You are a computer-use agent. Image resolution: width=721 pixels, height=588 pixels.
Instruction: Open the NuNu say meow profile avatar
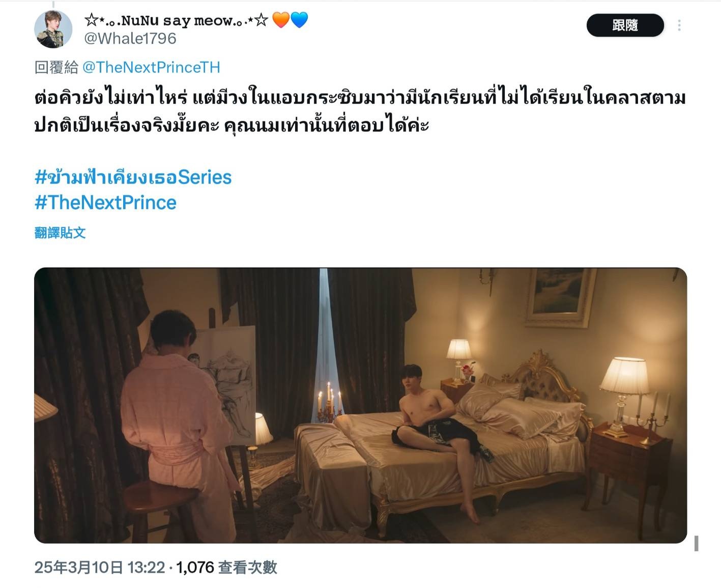point(53,29)
